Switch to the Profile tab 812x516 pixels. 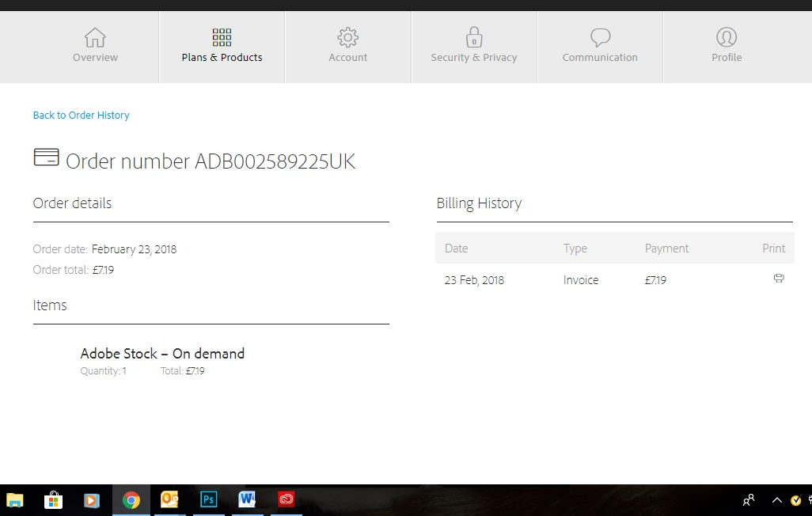[x=727, y=46]
